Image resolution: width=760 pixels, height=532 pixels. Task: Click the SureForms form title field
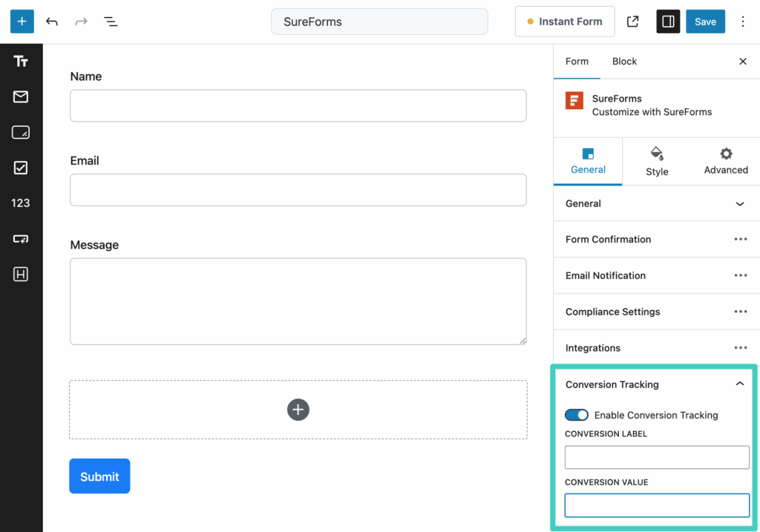coord(379,22)
